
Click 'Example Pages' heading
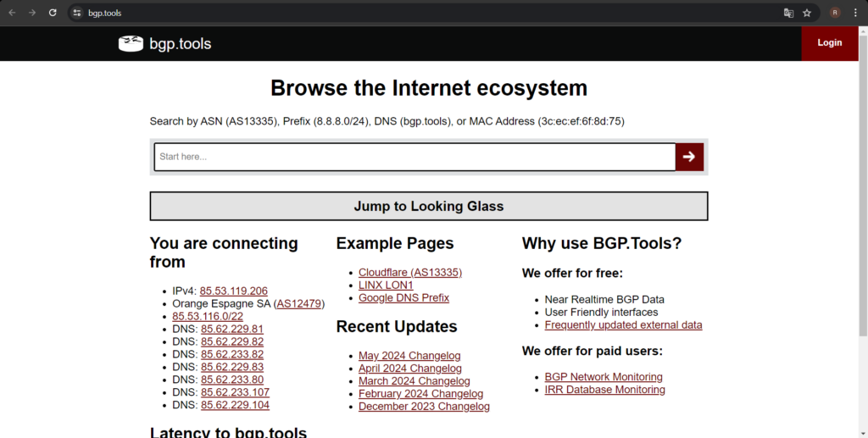[x=395, y=243]
